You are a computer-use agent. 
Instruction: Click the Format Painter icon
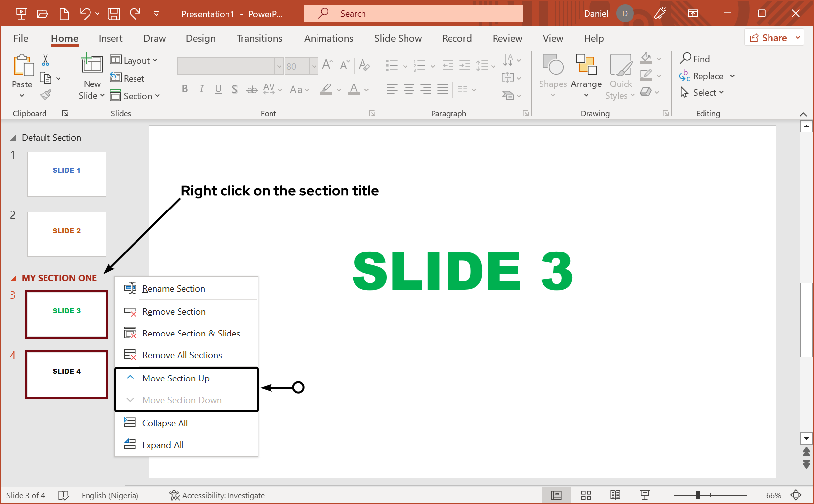45,95
